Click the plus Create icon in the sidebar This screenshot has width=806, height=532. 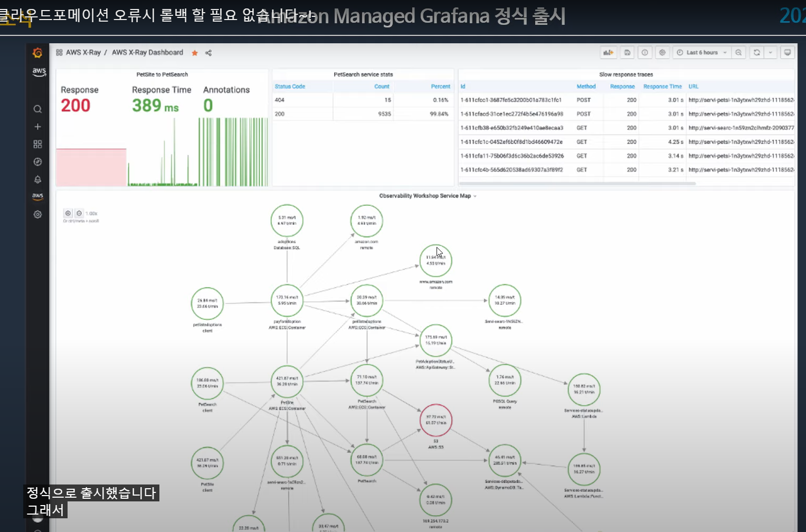[37, 127]
